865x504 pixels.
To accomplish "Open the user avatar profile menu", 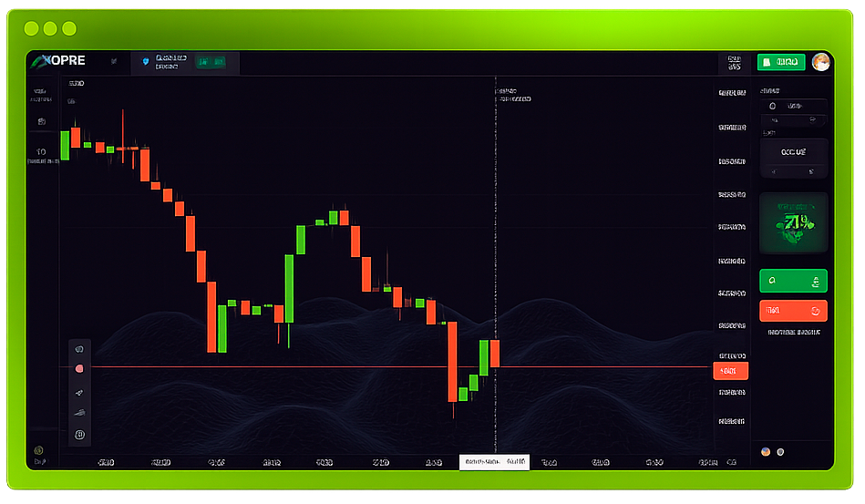I will coord(821,62).
